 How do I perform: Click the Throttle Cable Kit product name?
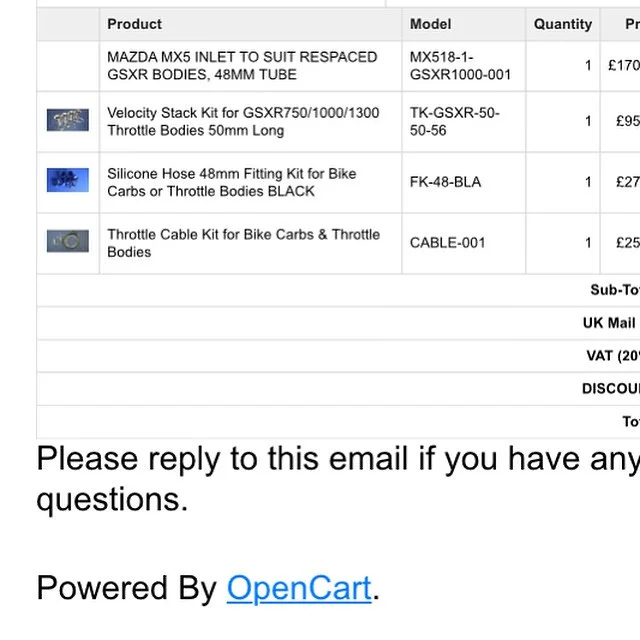pos(244,243)
